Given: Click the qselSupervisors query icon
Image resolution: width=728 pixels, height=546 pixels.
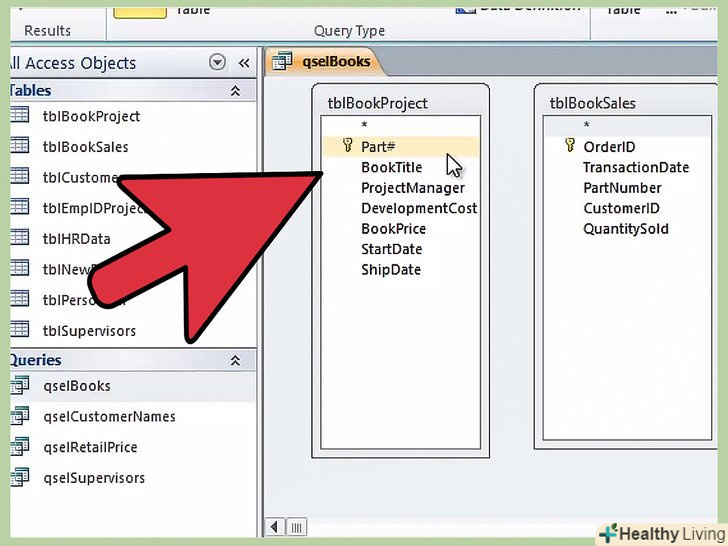Looking at the screenshot, I should pos(20,477).
